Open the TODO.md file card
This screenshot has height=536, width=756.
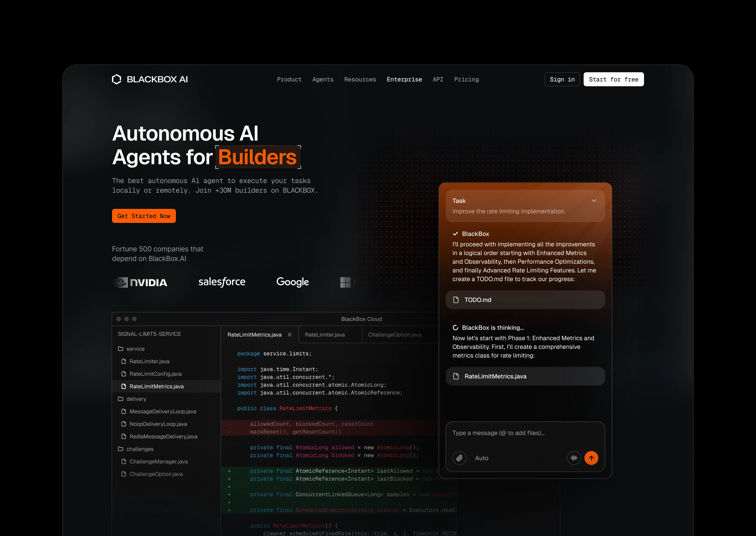coord(525,300)
